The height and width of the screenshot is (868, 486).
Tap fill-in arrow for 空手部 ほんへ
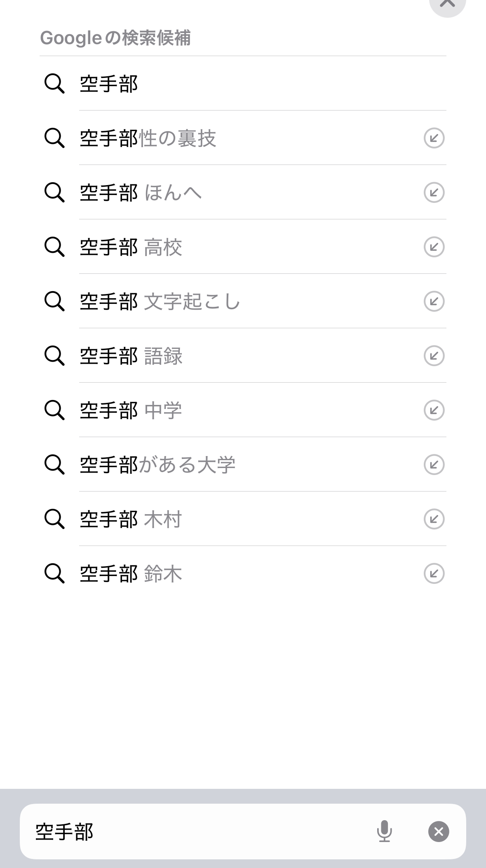click(434, 192)
